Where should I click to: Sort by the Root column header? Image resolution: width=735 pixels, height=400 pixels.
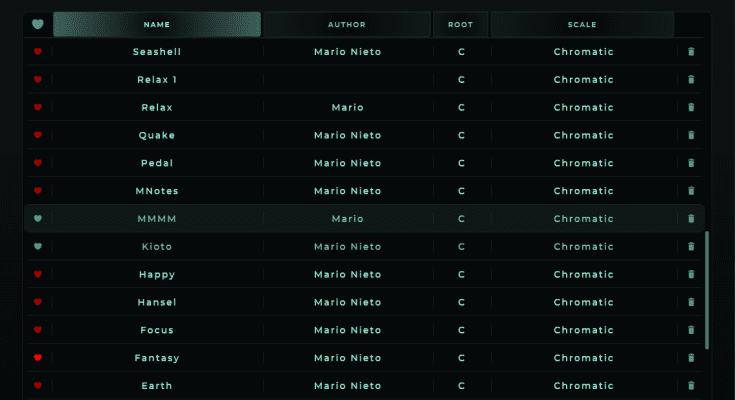point(461,24)
